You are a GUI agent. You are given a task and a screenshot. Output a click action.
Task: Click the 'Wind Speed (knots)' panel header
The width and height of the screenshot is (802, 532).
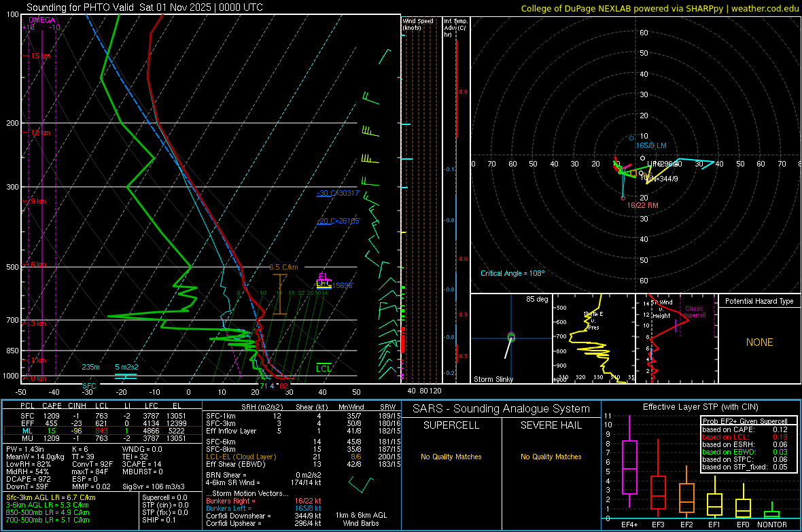[x=417, y=24]
